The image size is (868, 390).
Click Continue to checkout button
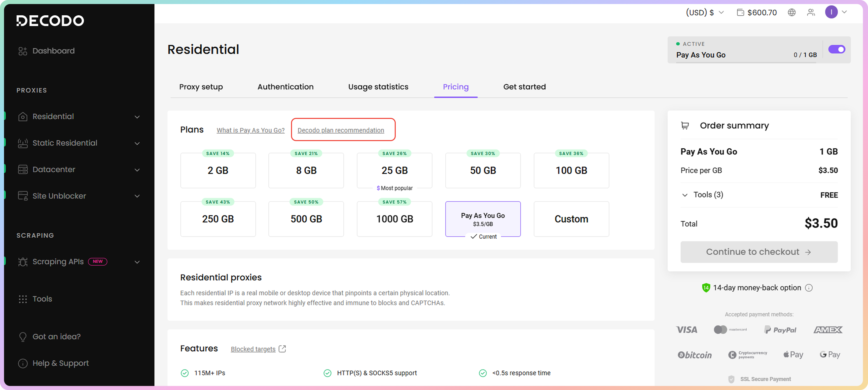click(x=758, y=252)
